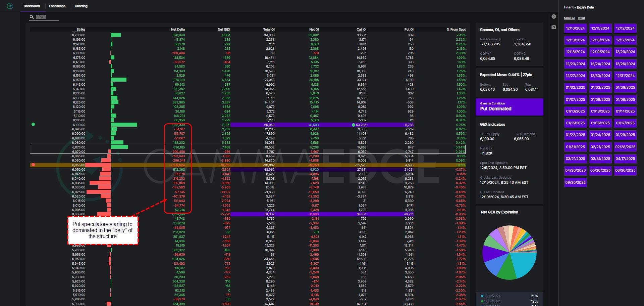644x306 pixels.
Task: Collapse the expiry filter panel with arrow icon
Action: [554, 16]
